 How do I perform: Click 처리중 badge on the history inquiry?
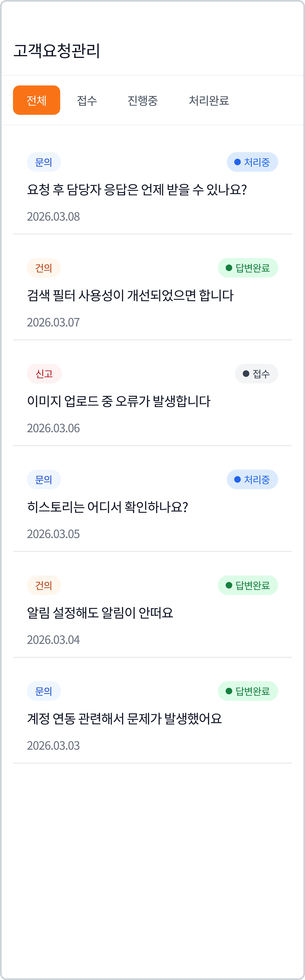pos(253,479)
